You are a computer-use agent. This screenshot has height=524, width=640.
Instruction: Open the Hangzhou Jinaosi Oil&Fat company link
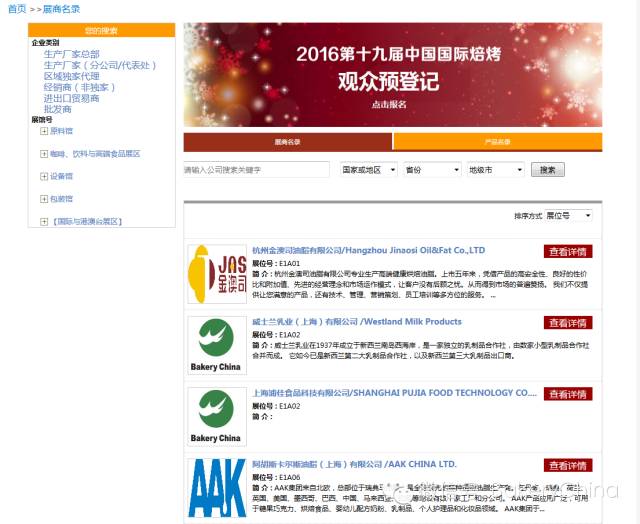(x=369, y=250)
